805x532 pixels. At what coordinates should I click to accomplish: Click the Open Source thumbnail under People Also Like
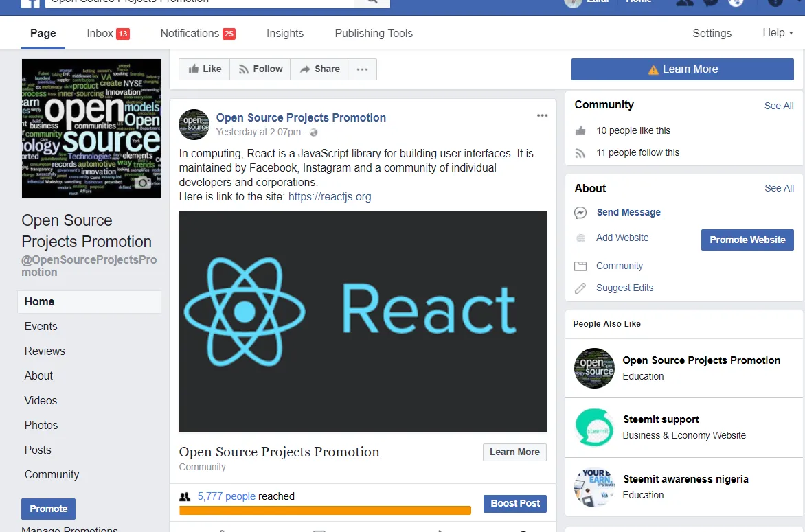[x=595, y=369]
